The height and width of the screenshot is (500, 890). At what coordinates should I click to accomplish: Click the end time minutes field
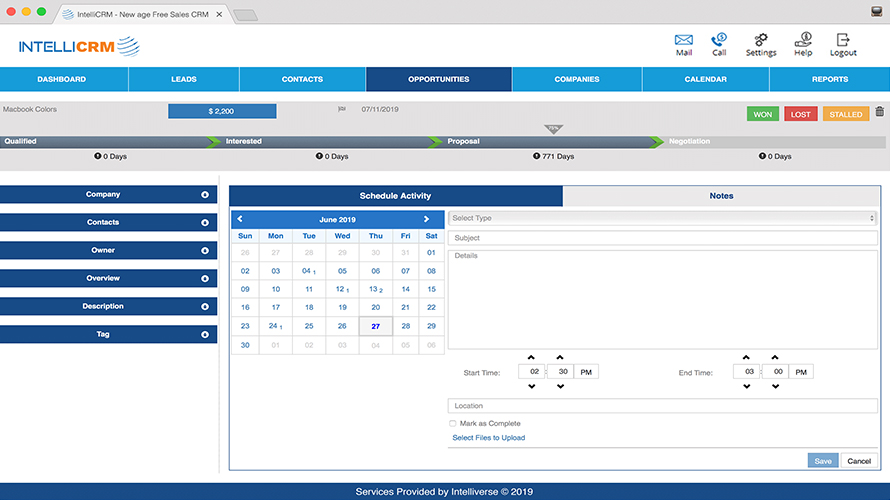pos(775,372)
